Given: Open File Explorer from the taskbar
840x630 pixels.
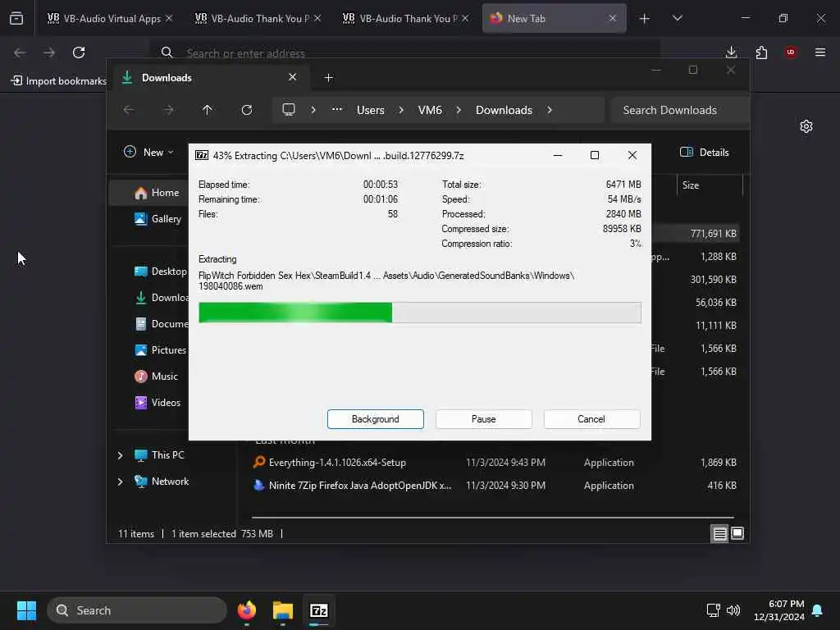Looking at the screenshot, I should [x=282, y=610].
